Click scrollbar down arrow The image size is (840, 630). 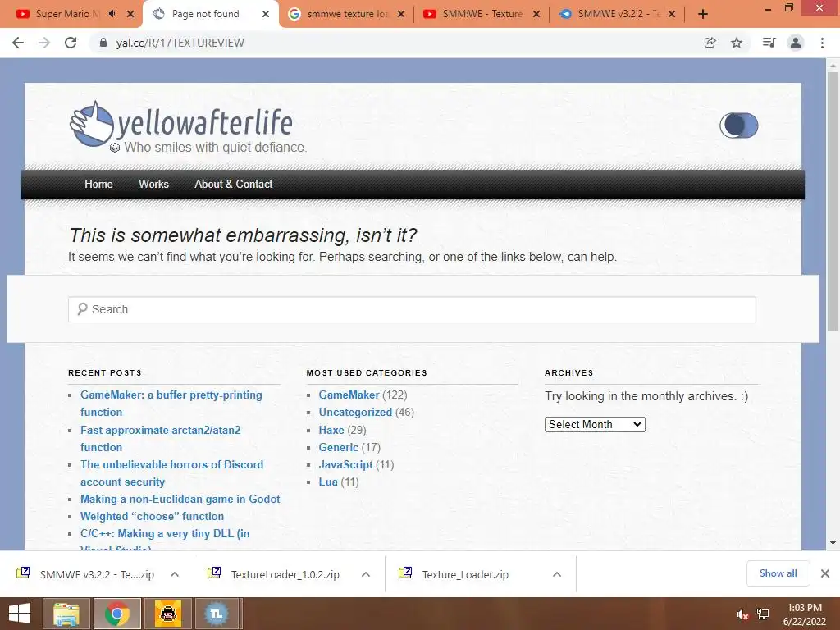click(833, 543)
